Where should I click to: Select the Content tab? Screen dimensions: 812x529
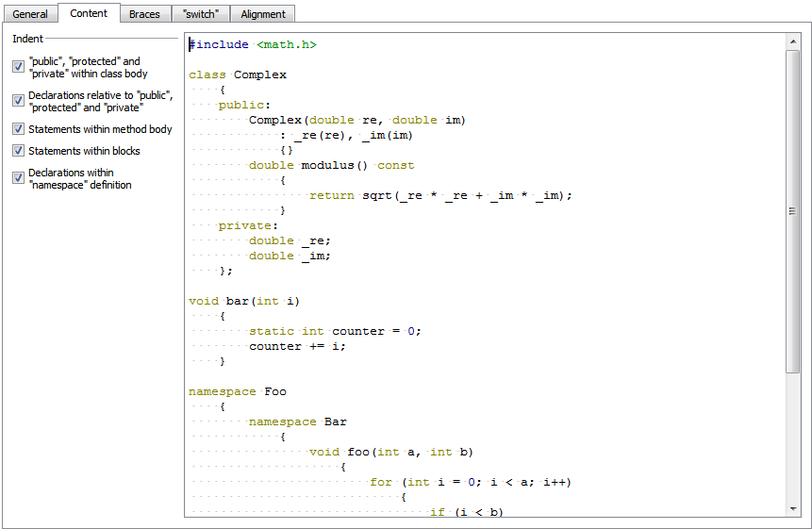(89, 13)
